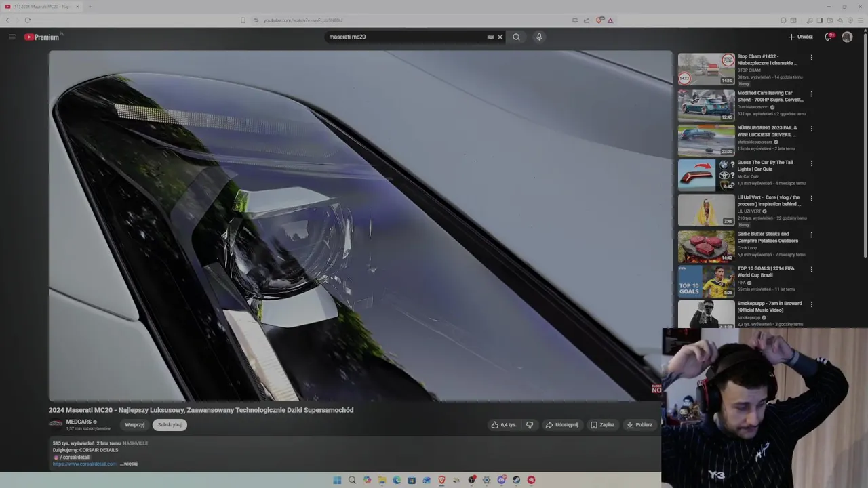Open options for Guess The Car video
The height and width of the screenshot is (488, 868).
(811, 163)
